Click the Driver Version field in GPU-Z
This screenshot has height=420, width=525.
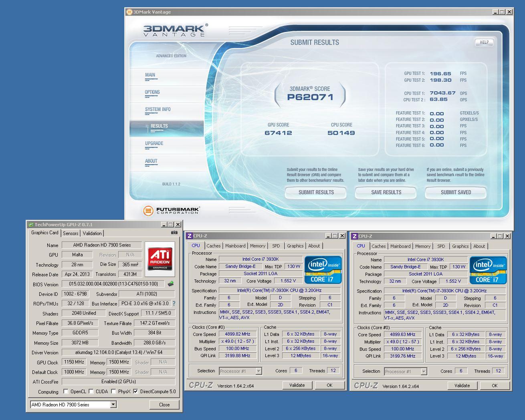coord(119,352)
